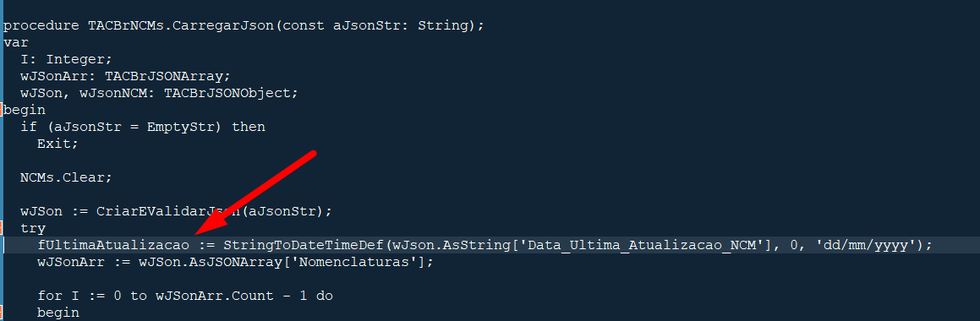The height and width of the screenshot is (321, 980).
Task: Place cursor on fUltimaAtualizacao variable
Action: coord(113,245)
